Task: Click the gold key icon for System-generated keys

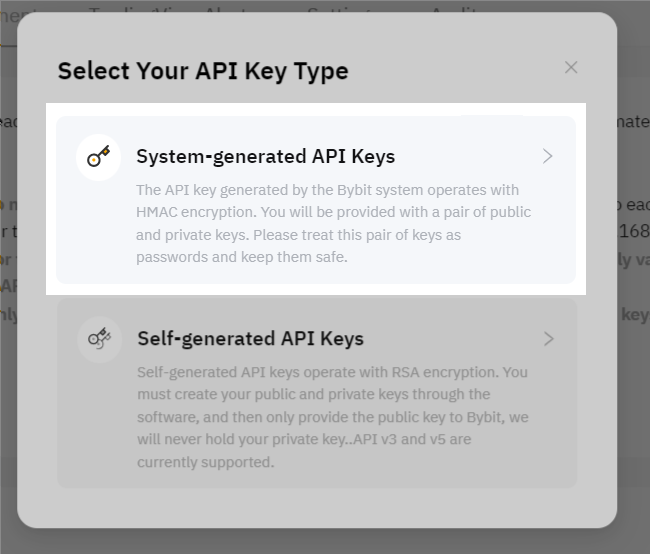Action: pyautogui.click(x=98, y=157)
